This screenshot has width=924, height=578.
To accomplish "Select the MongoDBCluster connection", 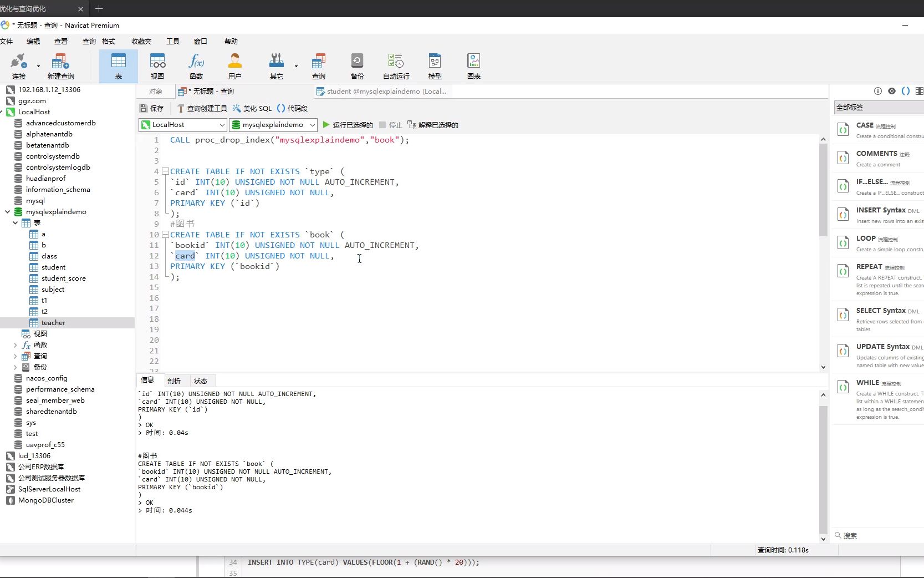I will point(46,500).
